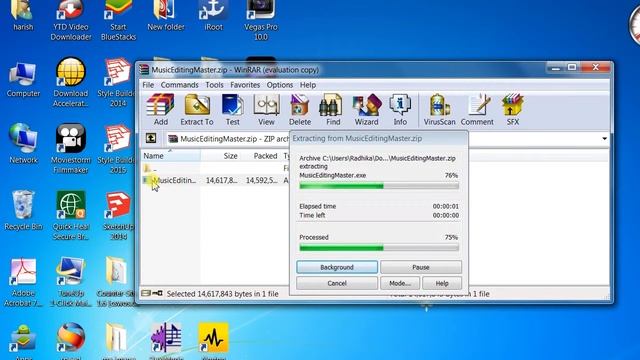Screen dimensions: 640x360
Task: Open the View tool in WinRAR
Action: (266, 110)
